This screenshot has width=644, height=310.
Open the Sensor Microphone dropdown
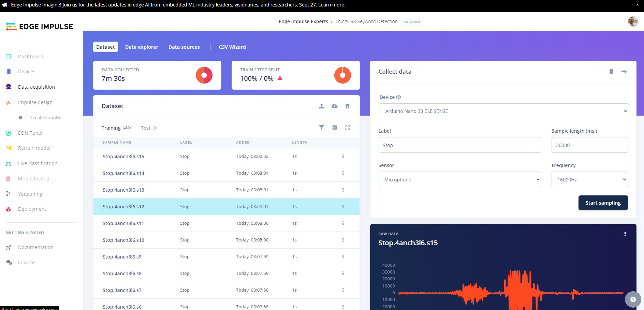click(459, 179)
